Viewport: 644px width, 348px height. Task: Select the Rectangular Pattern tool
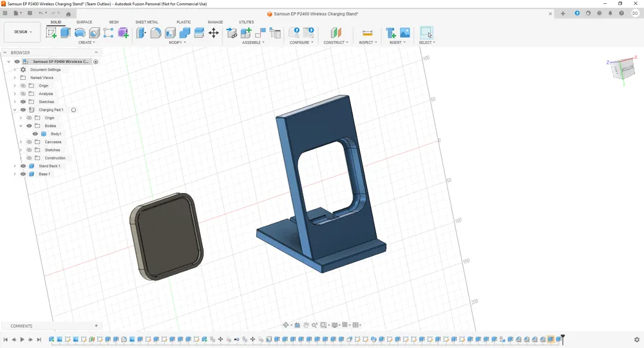tap(108, 33)
